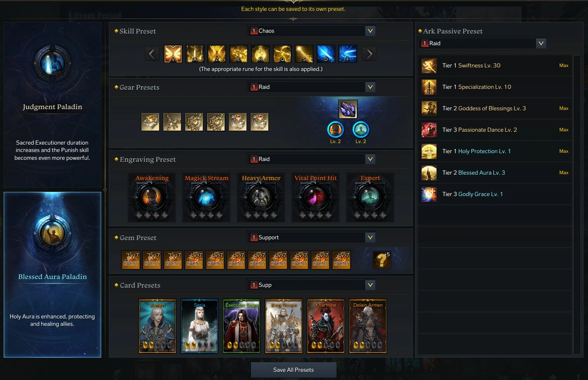
Task: Click Save All Presets button
Action: click(294, 370)
